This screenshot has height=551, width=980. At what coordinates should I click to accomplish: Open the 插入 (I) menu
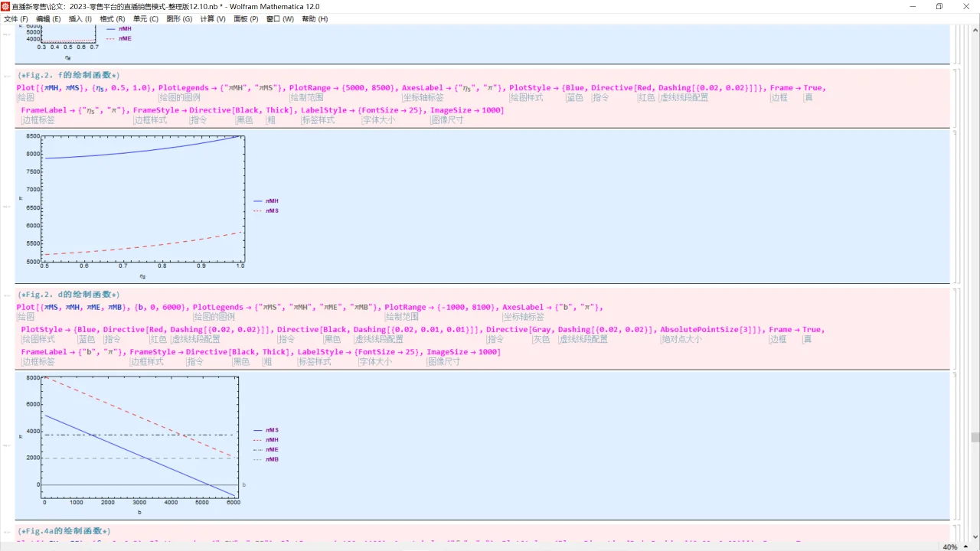point(80,19)
